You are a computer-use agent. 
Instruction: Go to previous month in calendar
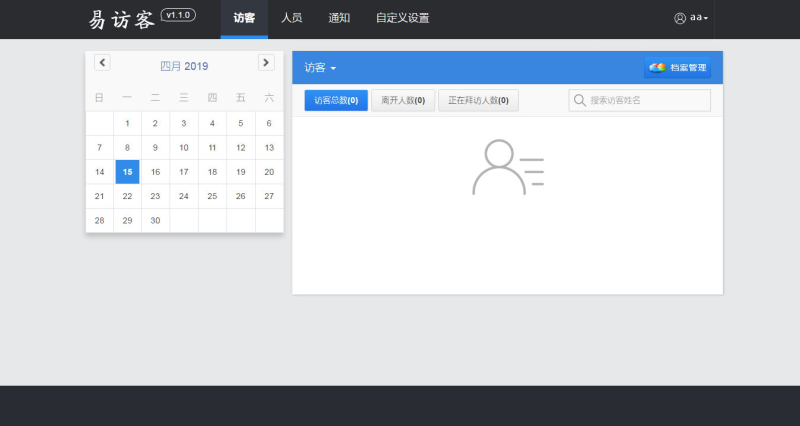click(x=102, y=63)
